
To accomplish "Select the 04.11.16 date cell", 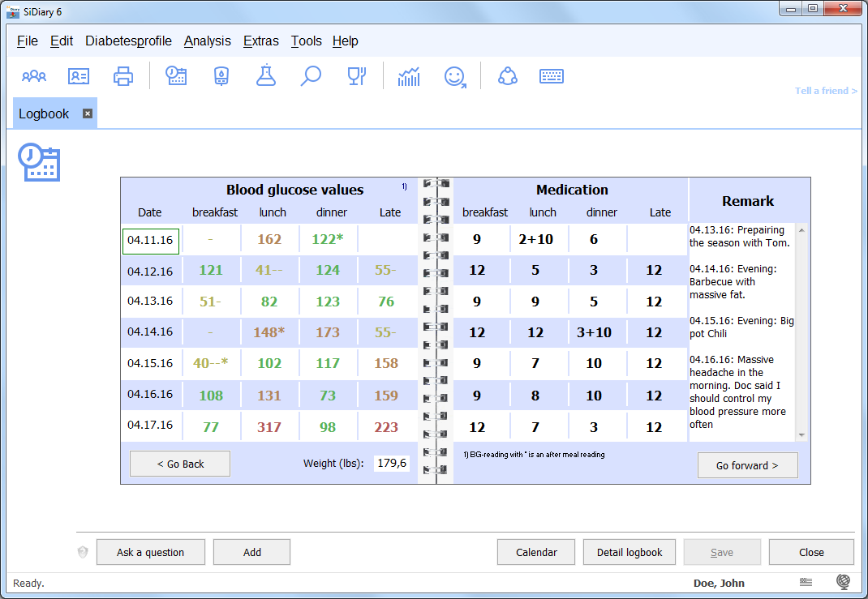I will click(x=150, y=241).
